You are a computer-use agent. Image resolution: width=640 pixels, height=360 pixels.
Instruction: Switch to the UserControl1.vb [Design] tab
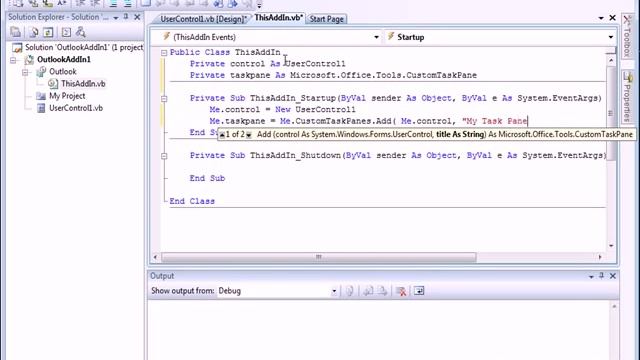pyautogui.click(x=203, y=19)
